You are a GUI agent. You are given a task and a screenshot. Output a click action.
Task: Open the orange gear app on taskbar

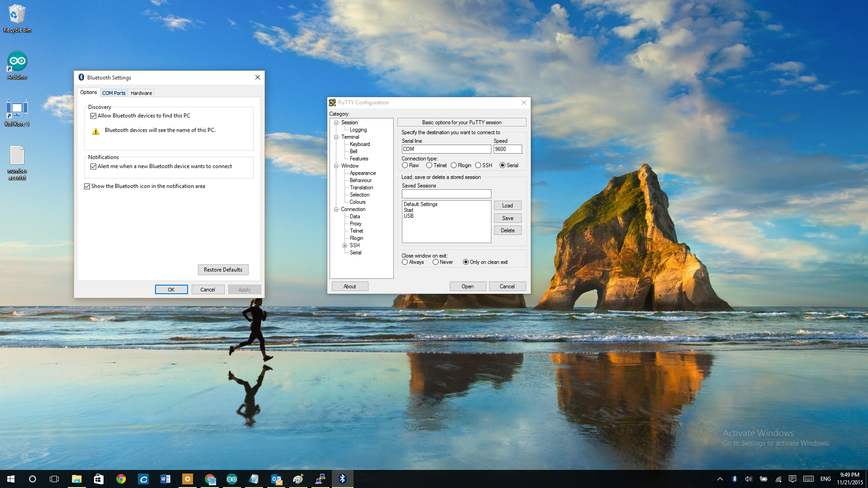click(x=187, y=479)
